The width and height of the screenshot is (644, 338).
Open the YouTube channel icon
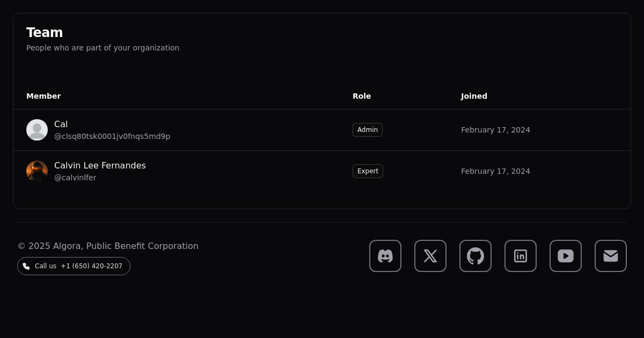[x=566, y=256]
